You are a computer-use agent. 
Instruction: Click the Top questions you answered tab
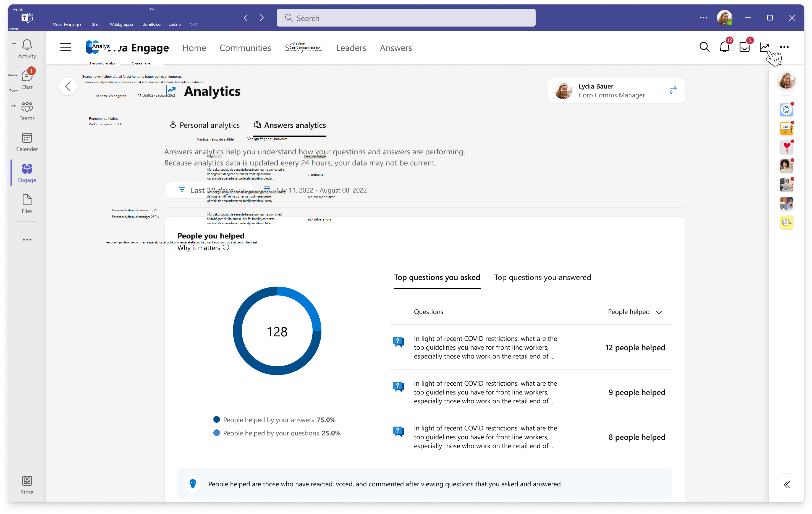(x=543, y=277)
